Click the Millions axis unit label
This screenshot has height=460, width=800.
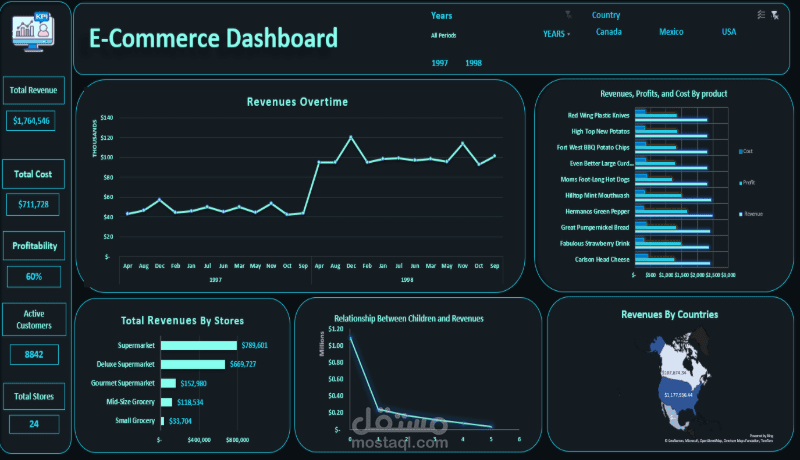(x=321, y=344)
